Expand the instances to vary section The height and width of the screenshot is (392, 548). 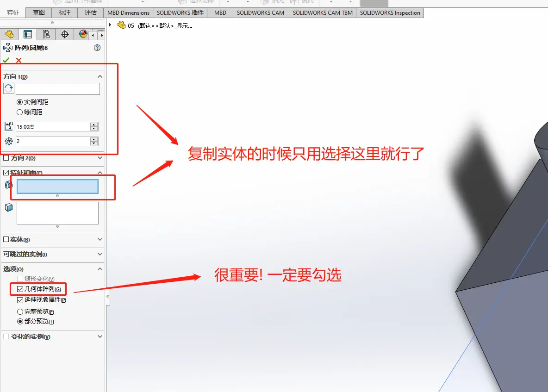pos(100,336)
